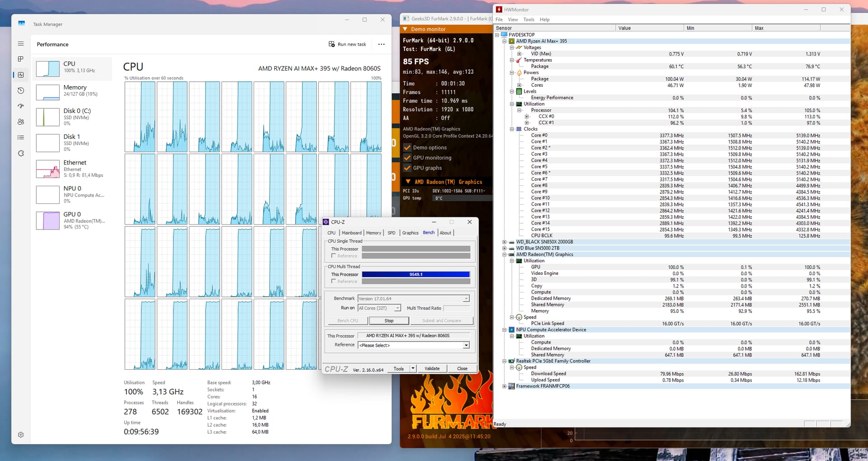
Task: Select Disk 0 (C:) performance item
Action: (x=72, y=117)
